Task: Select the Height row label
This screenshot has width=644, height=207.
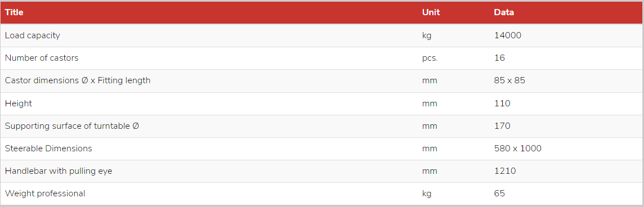Action: [19, 103]
